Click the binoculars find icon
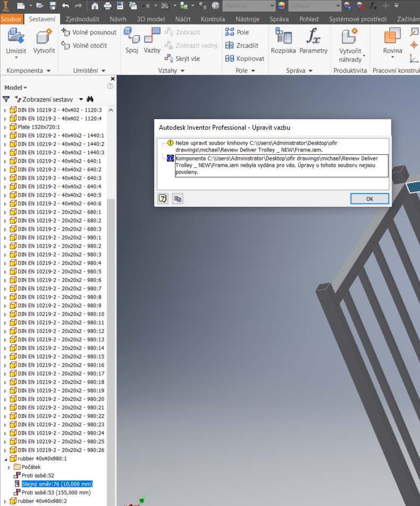The width and height of the screenshot is (420, 506). 90,99
